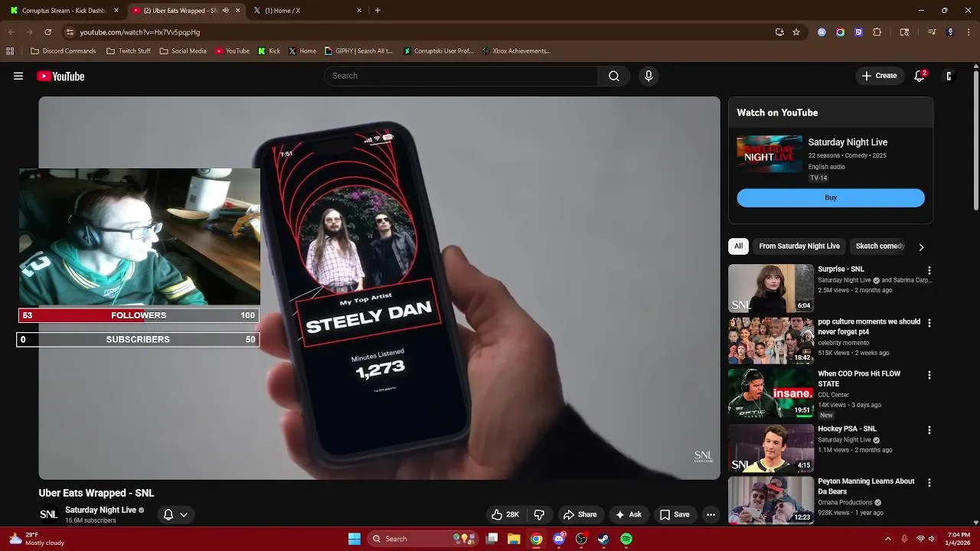The width and height of the screenshot is (980, 551).
Task: Reload the page
Action: pos(47,32)
